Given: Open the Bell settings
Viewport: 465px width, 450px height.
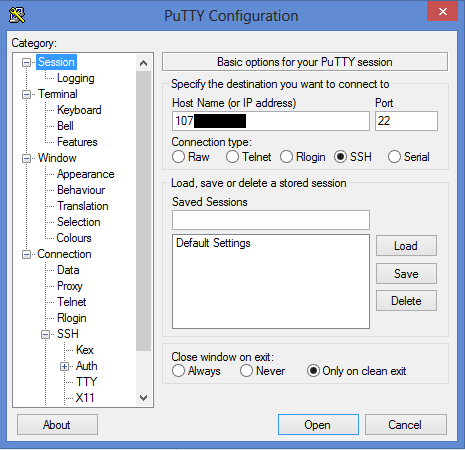Looking at the screenshot, I should pyautogui.click(x=65, y=126).
